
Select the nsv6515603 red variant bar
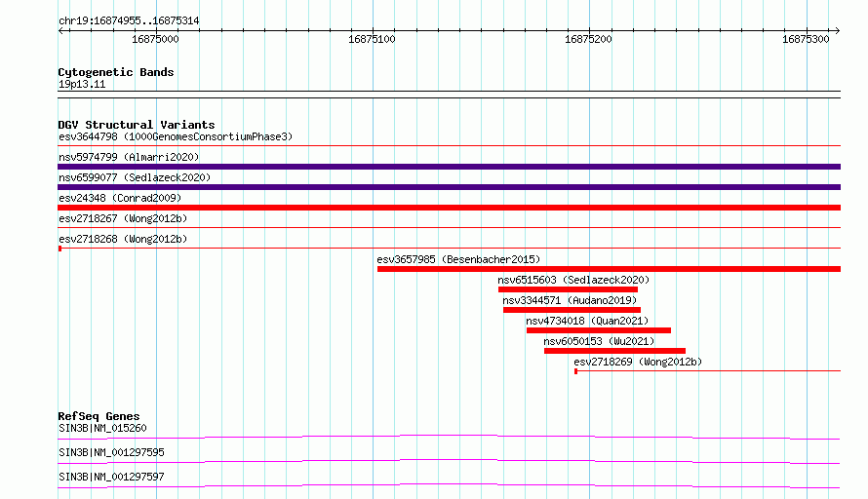568,289
